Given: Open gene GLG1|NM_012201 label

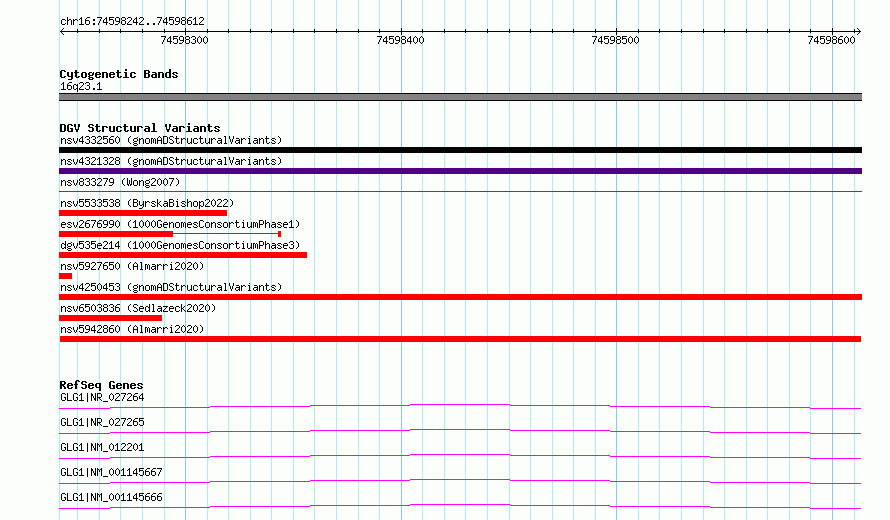Looking at the screenshot, I should pyautogui.click(x=102, y=447).
